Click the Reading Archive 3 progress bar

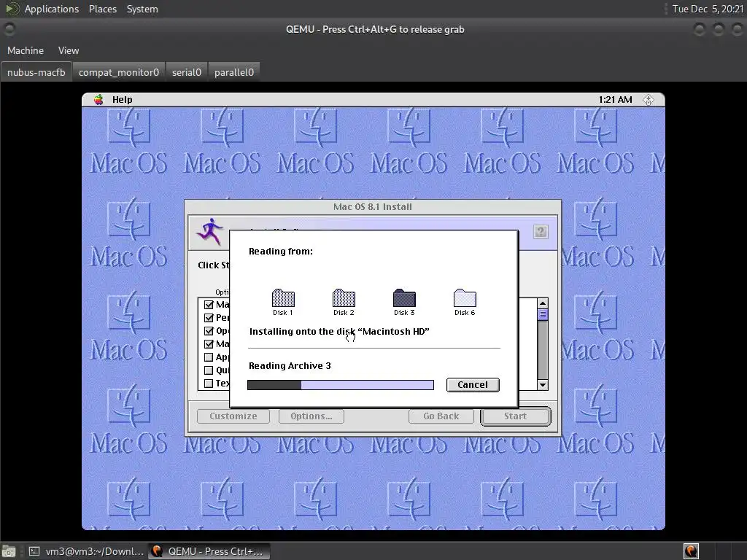tap(341, 385)
